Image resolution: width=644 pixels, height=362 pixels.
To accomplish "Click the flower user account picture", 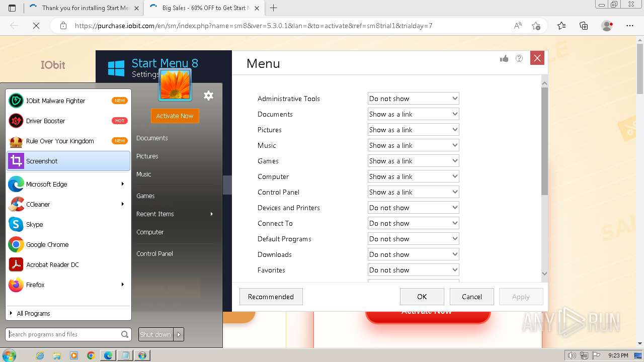I will coord(175,84).
